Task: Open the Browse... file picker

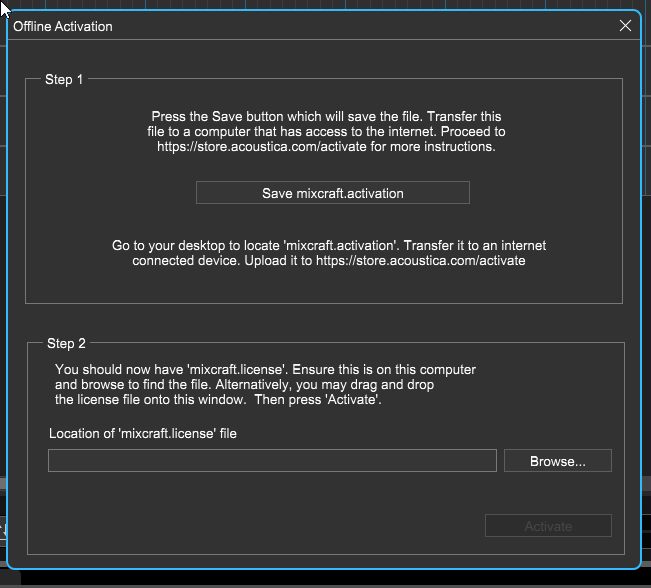Action: tap(558, 461)
